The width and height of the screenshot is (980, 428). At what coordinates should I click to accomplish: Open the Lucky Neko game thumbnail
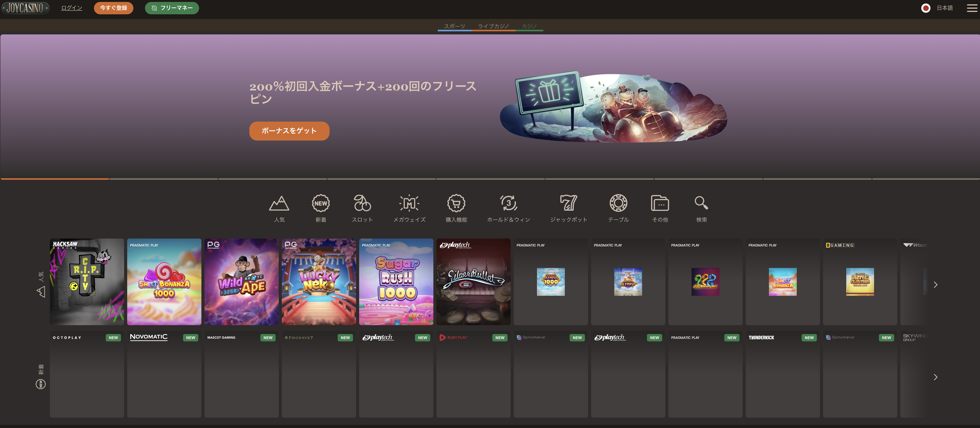point(319,282)
